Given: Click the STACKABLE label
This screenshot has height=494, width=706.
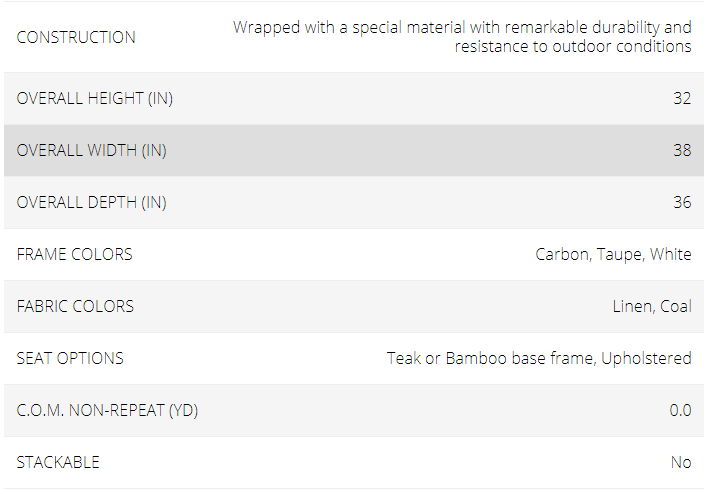Looking at the screenshot, I should tap(58, 462).
